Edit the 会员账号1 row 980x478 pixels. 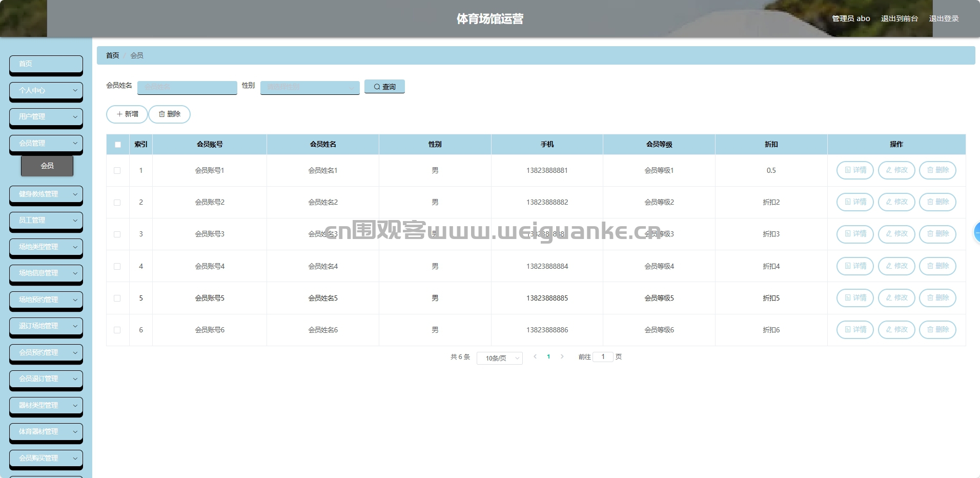coord(896,170)
